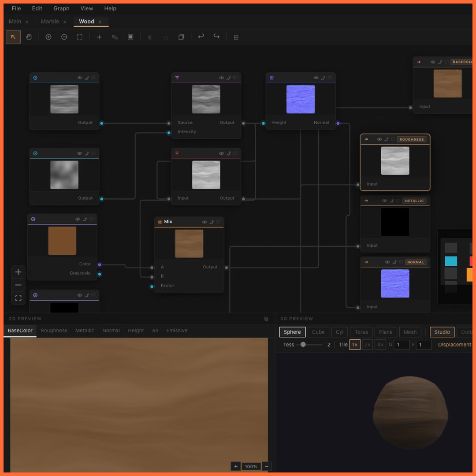Switch to the Marble tab

click(50, 21)
